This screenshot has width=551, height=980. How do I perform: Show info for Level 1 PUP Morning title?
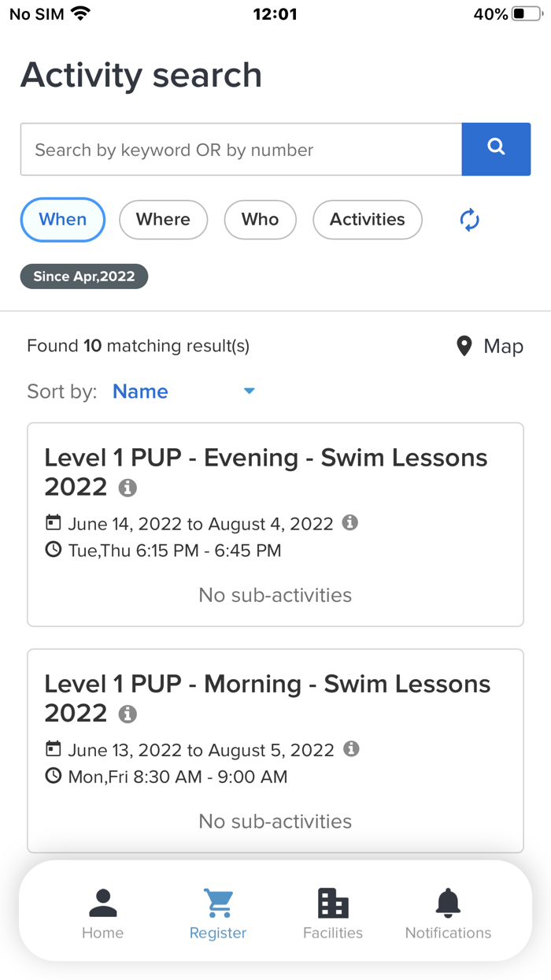coord(128,714)
